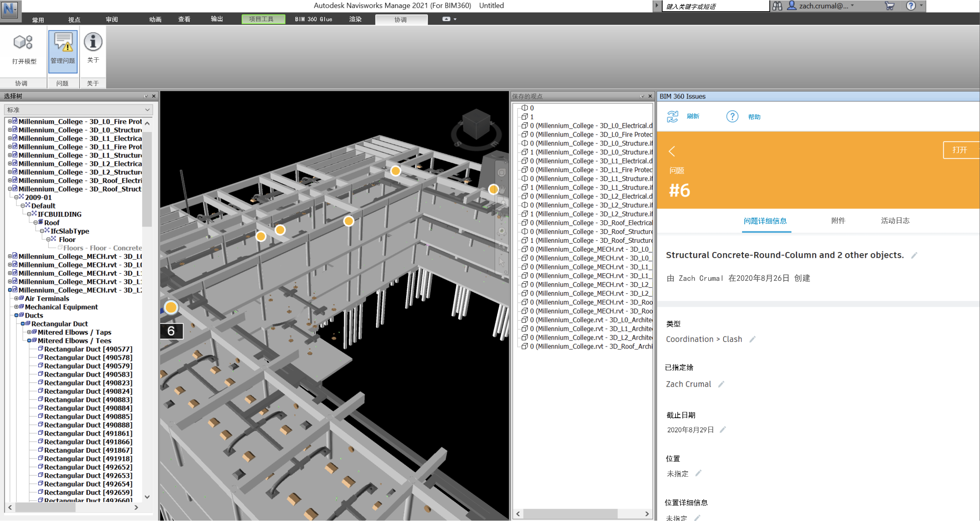The image size is (980, 521).
Task: Click the shopping cart icon in title bar
Action: tap(889, 6)
